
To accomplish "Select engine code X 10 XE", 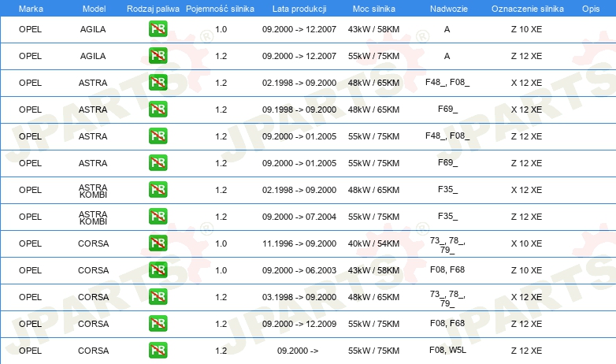I will 526,243.
